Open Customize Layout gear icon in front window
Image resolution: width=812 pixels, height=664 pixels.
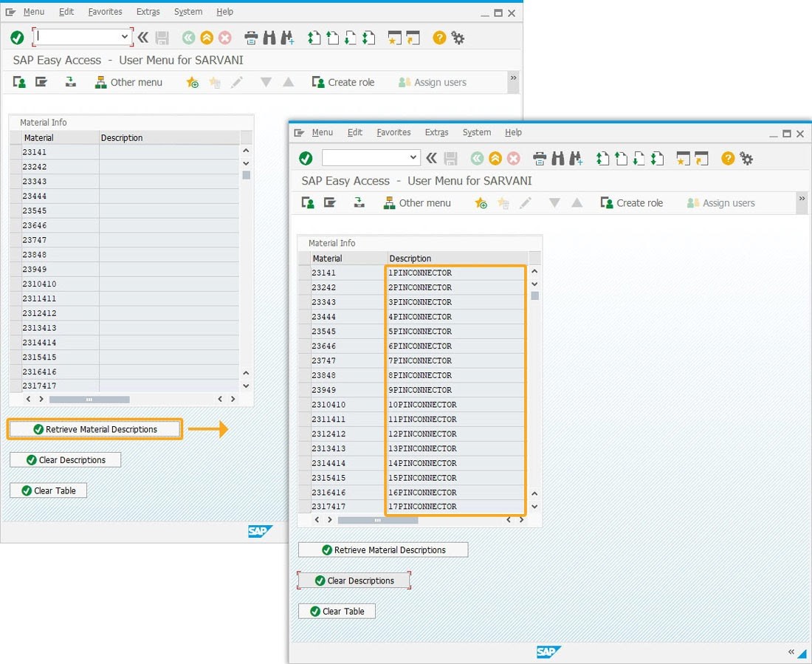coord(746,158)
